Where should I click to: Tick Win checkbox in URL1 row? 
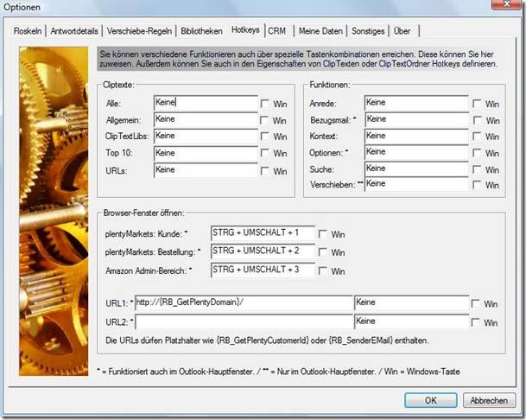coord(475,304)
